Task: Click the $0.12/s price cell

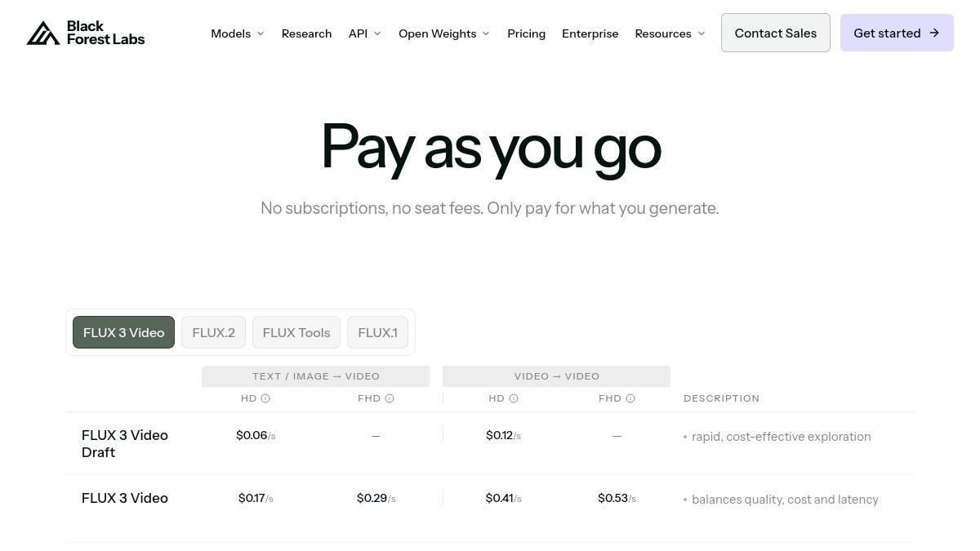Action: point(503,435)
